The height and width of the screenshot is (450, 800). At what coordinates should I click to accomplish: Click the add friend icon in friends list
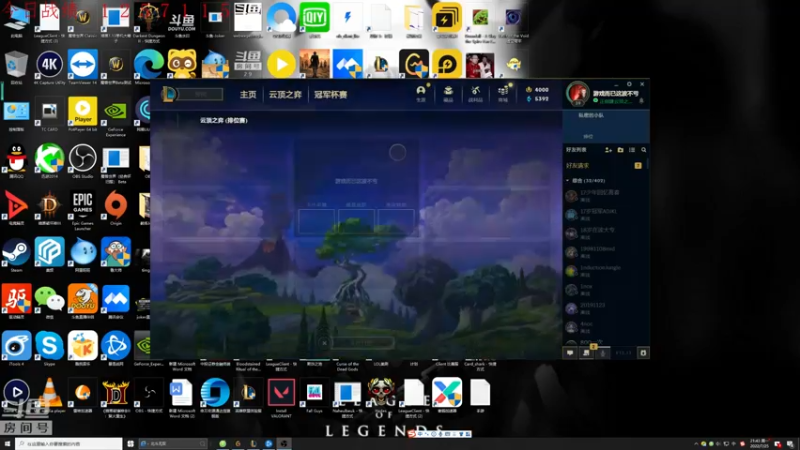(x=608, y=150)
